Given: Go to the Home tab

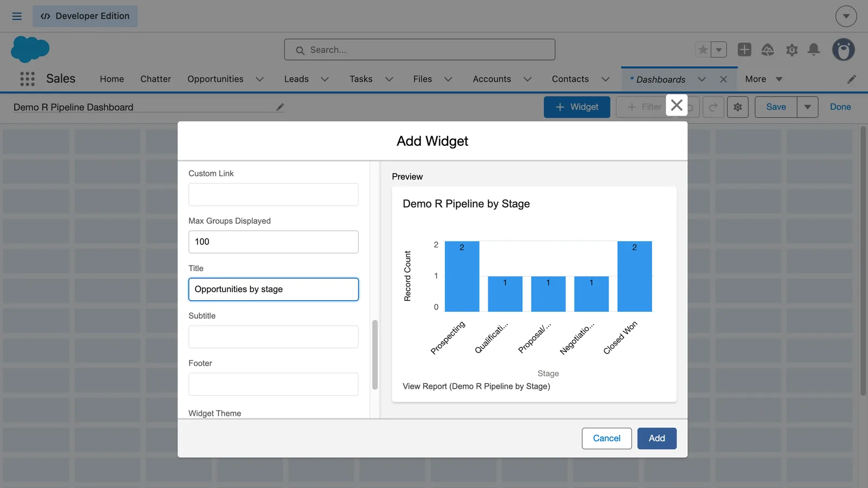Looking at the screenshot, I should click(x=112, y=79).
